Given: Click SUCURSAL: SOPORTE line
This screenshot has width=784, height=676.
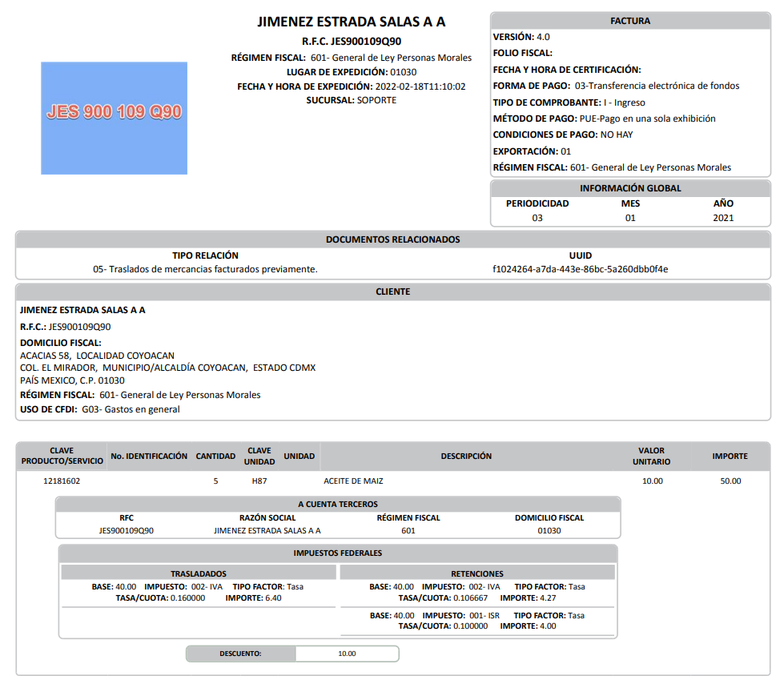Looking at the screenshot, I should click(352, 100).
